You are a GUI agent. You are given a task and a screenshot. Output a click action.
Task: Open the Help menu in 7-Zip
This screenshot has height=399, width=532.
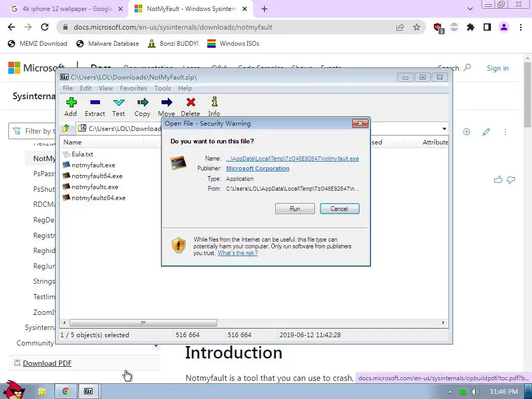pos(185,88)
